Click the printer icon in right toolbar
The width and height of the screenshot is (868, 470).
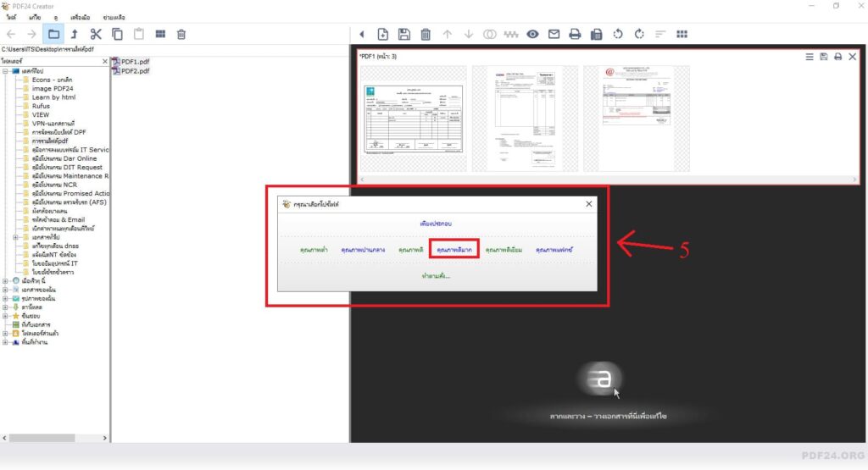575,34
